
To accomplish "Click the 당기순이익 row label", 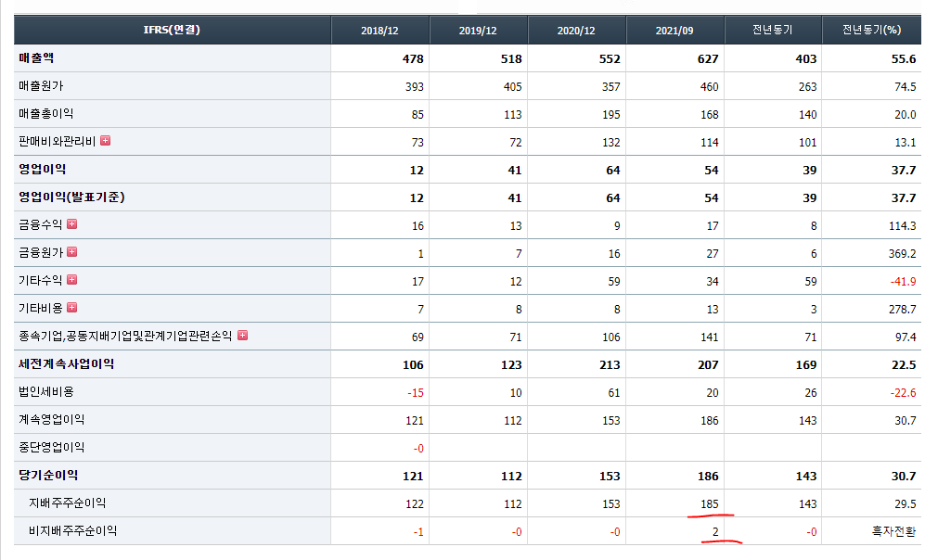I will pos(48,475).
